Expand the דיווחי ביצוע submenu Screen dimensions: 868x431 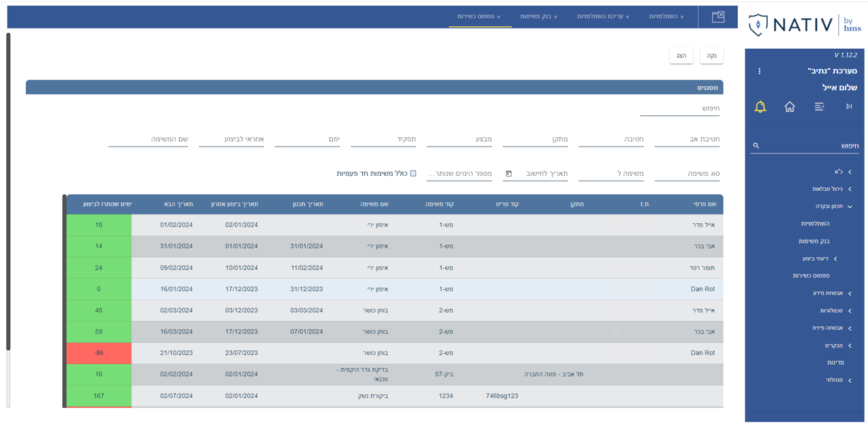[835, 259]
